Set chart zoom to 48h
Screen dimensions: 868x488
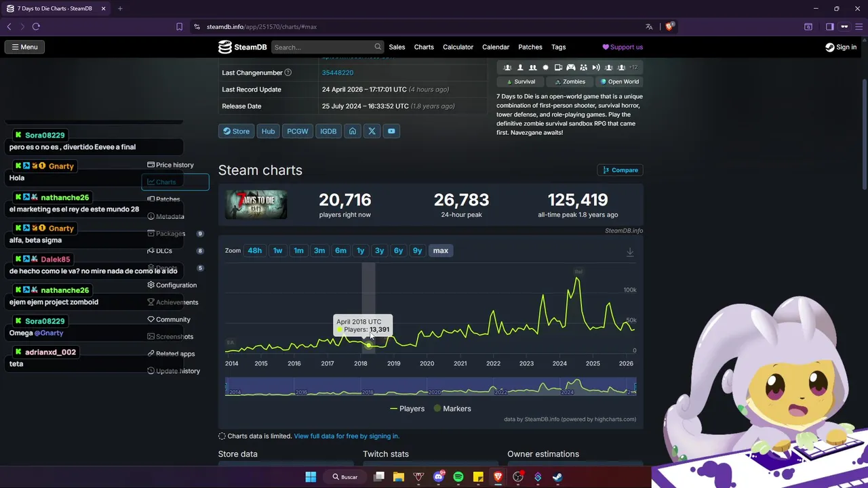coord(255,251)
